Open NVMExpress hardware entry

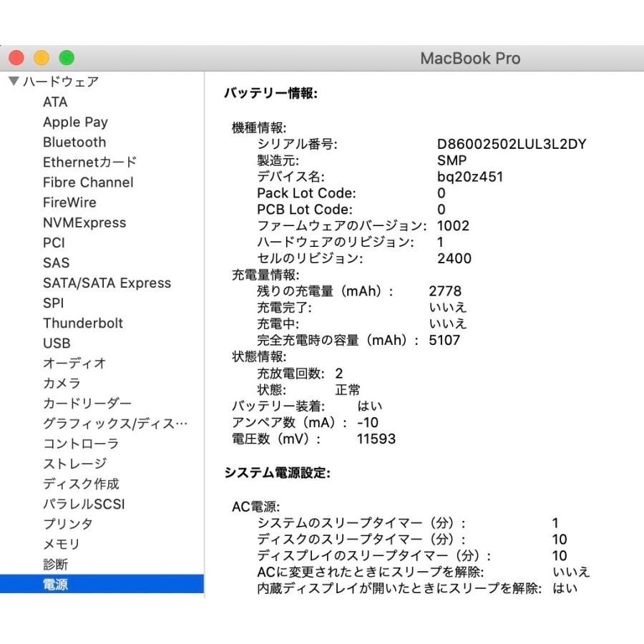84,223
